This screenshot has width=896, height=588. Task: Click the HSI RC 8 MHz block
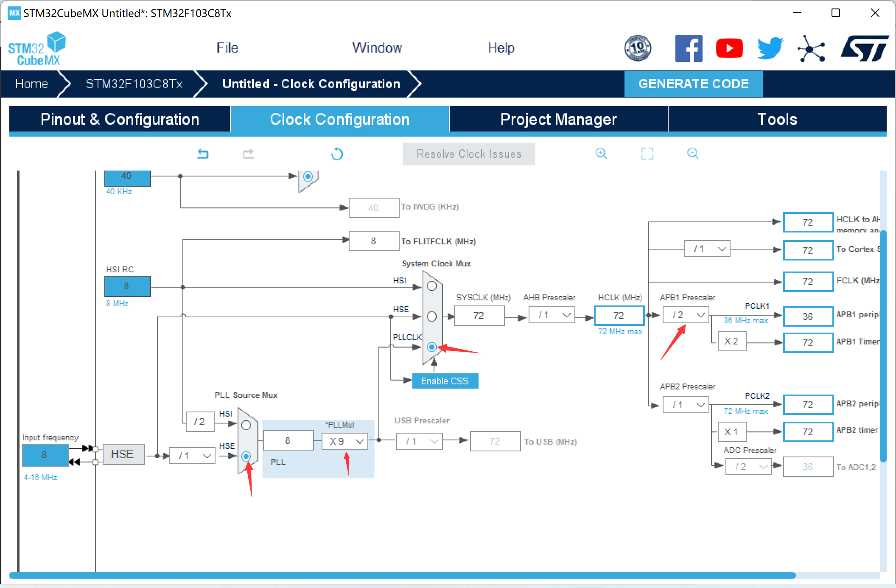tap(128, 286)
